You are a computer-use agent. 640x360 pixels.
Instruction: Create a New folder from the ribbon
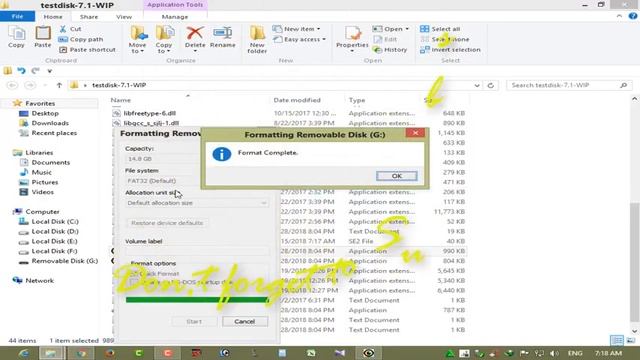pos(257,39)
